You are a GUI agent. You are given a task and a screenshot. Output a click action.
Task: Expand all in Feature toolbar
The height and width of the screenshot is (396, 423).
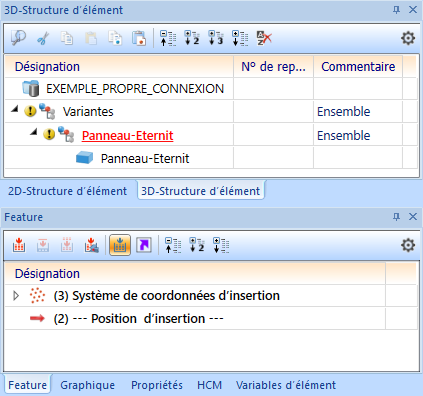221,245
